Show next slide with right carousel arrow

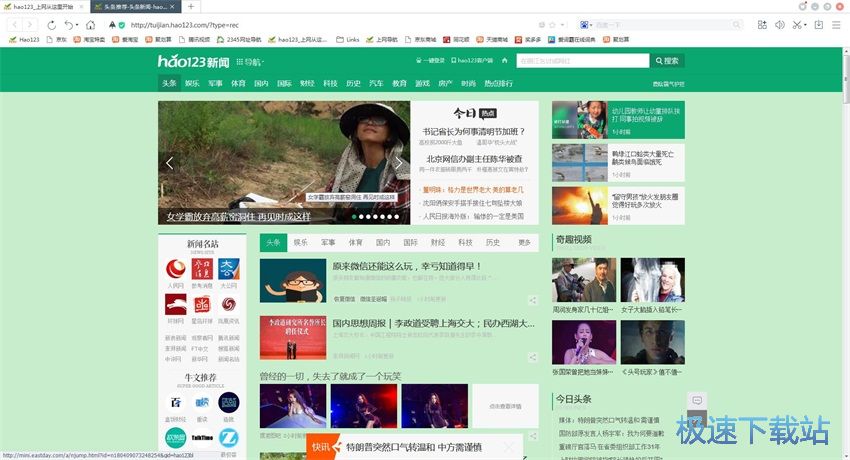pyautogui.click(x=398, y=163)
